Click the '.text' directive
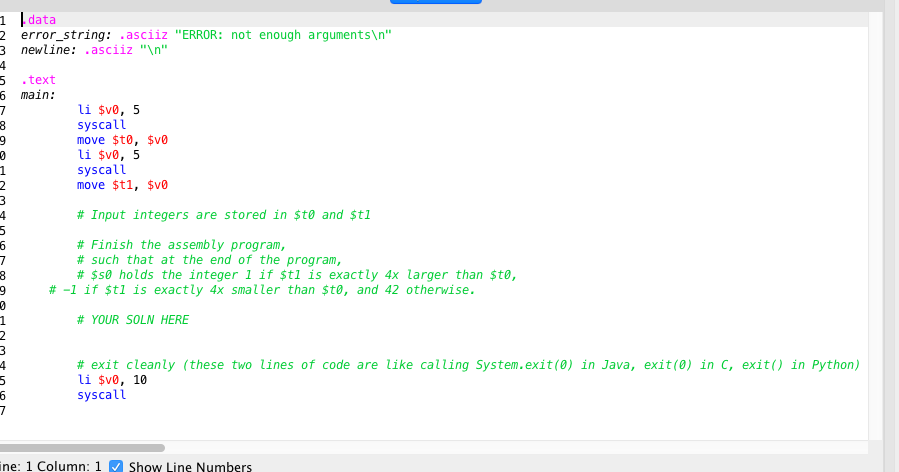 [38, 80]
